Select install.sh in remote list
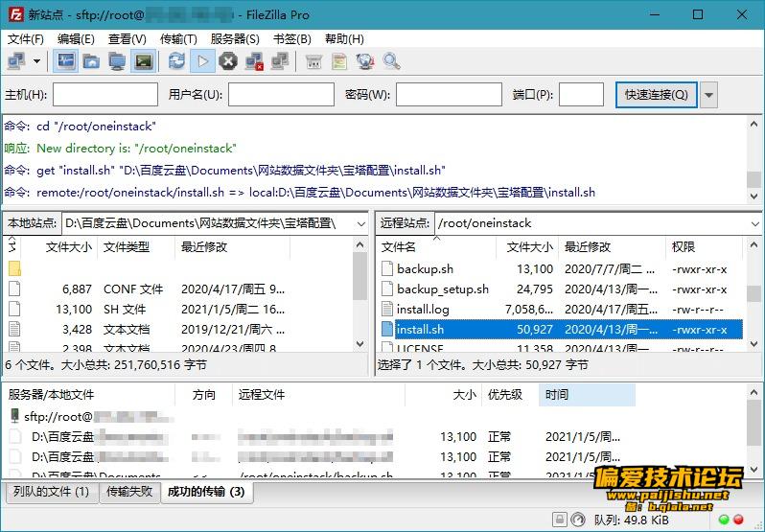The height and width of the screenshot is (532, 765). click(x=561, y=329)
